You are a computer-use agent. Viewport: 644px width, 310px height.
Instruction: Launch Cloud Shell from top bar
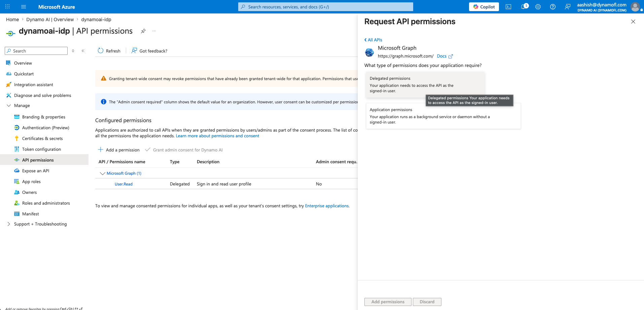[x=508, y=7]
